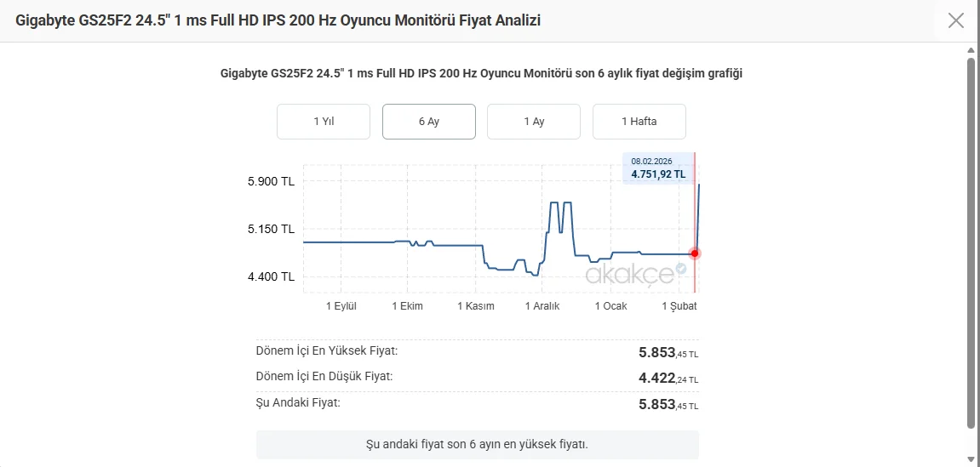The image size is (980, 467).
Task: Show the 1 Ay price range
Action: click(534, 122)
